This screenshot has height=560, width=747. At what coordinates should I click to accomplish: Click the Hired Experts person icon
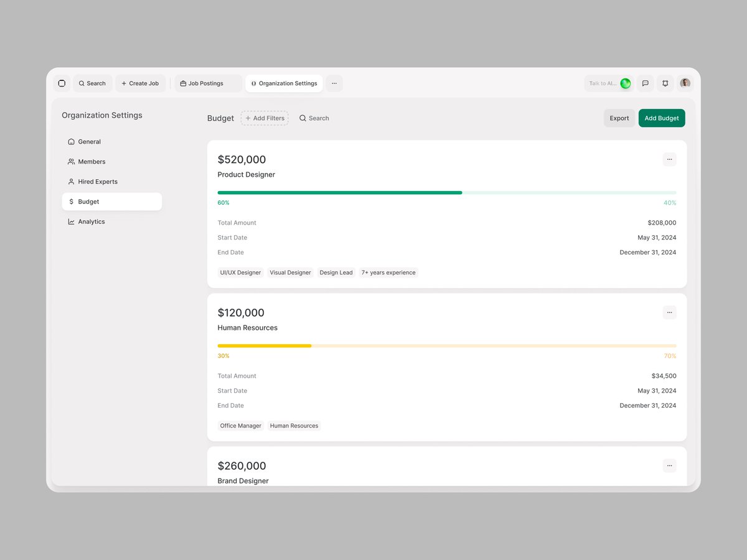click(x=71, y=182)
